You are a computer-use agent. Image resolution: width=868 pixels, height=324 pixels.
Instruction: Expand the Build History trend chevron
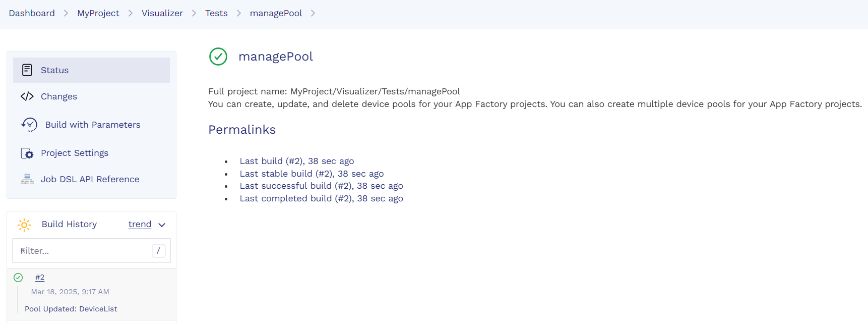pos(162,225)
